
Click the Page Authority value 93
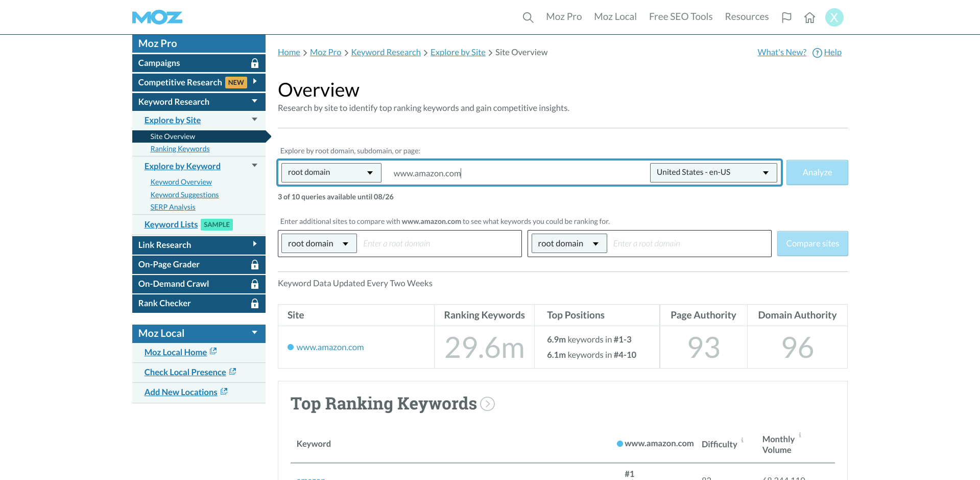[704, 348]
